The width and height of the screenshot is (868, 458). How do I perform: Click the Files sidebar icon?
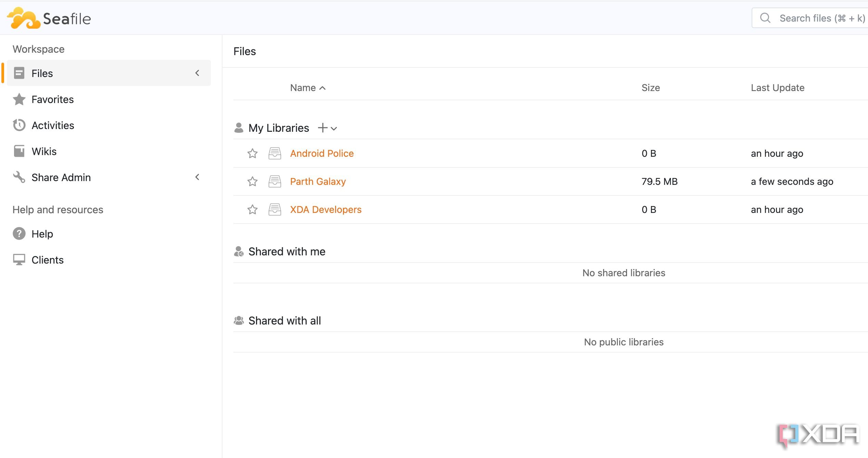pyautogui.click(x=19, y=73)
